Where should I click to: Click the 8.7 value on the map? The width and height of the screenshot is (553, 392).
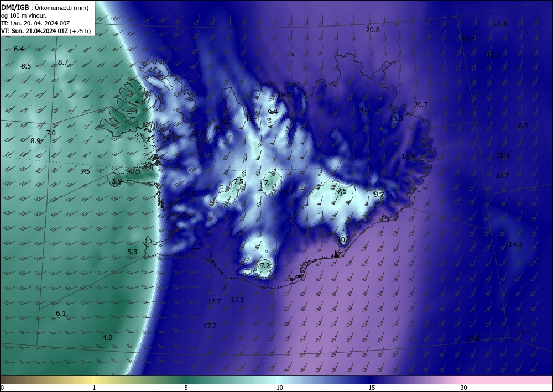pos(63,62)
